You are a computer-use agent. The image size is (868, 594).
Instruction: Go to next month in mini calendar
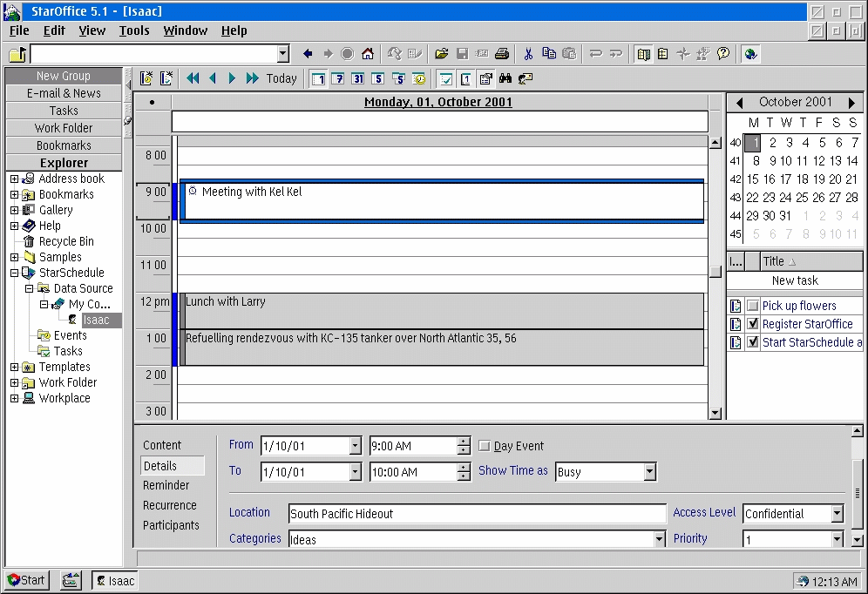[852, 102]
